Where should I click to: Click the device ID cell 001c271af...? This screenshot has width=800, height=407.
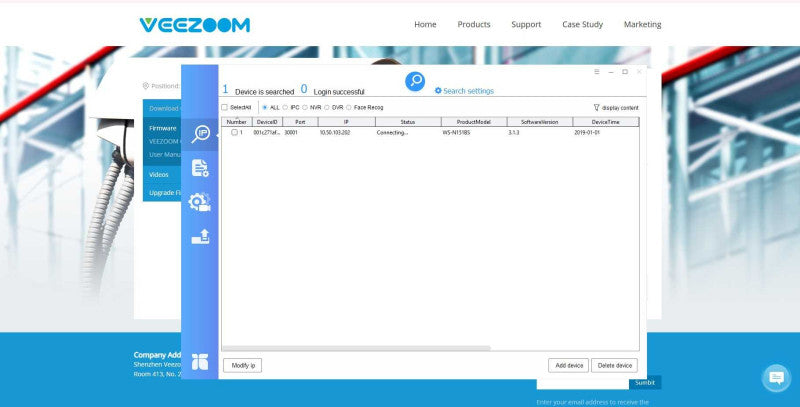point(267,133)
